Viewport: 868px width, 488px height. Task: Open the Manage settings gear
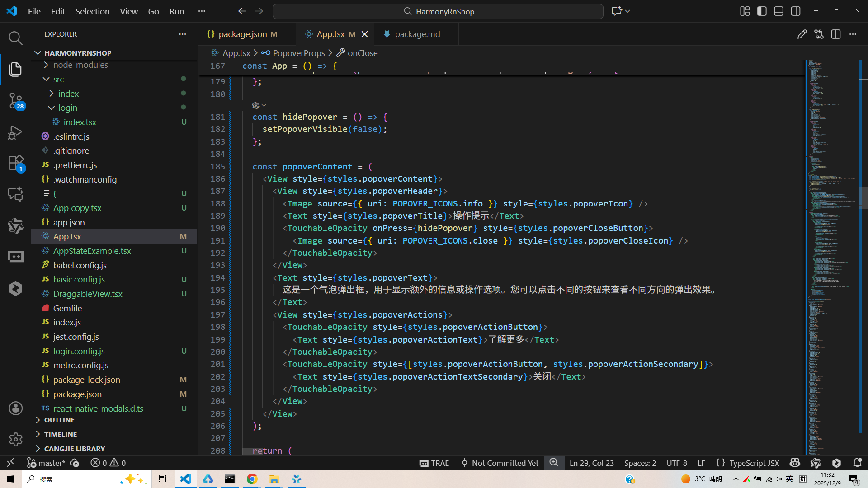click(15, 439)
